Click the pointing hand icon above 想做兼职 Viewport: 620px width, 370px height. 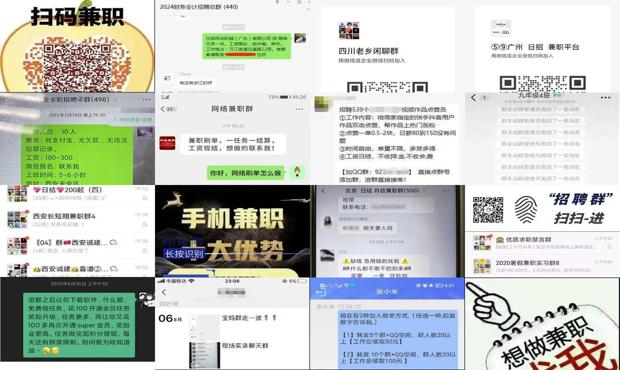pyautogui.click(x=489, y=304)
